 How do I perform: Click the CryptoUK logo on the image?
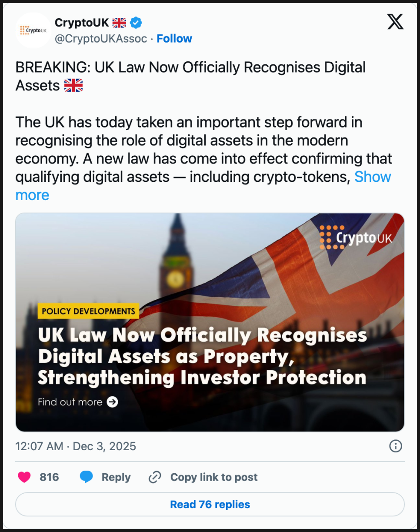point(356,237)
